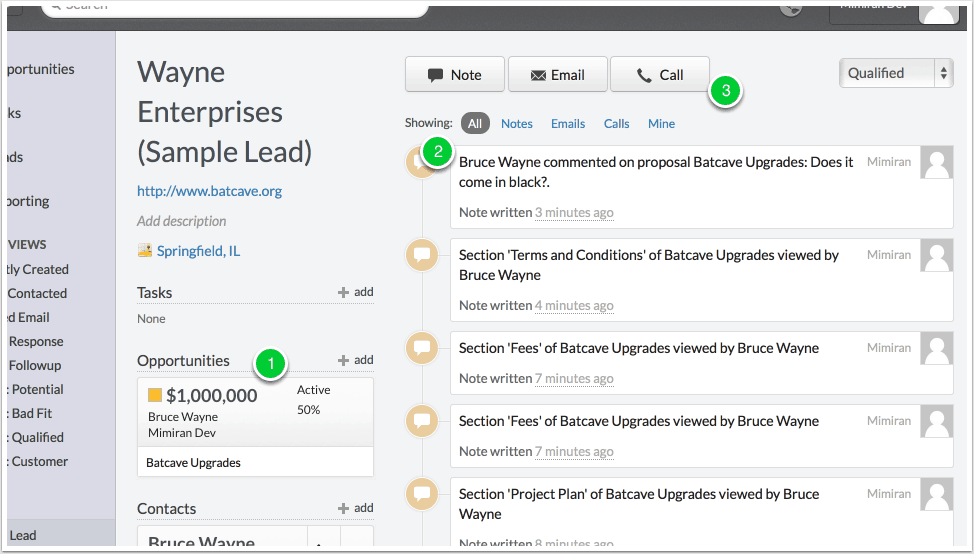Click the Note button

(455, 75)
